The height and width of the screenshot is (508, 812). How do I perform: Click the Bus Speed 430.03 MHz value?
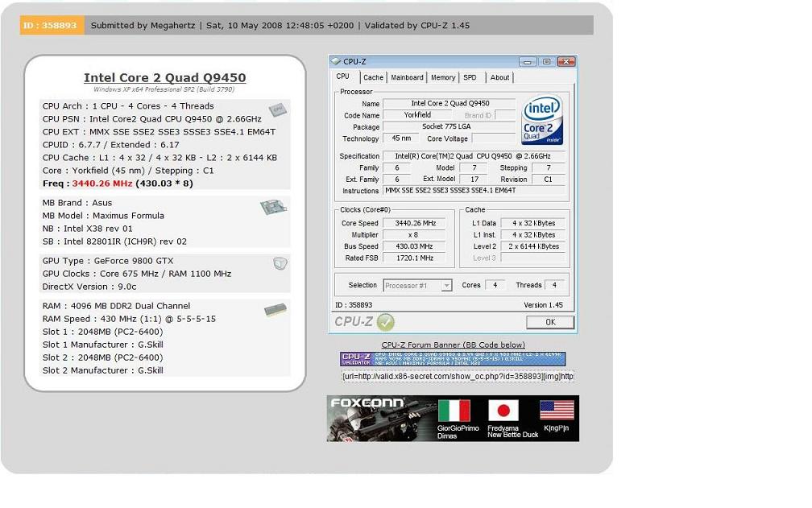pyautogui.click(x=416, y=247)
